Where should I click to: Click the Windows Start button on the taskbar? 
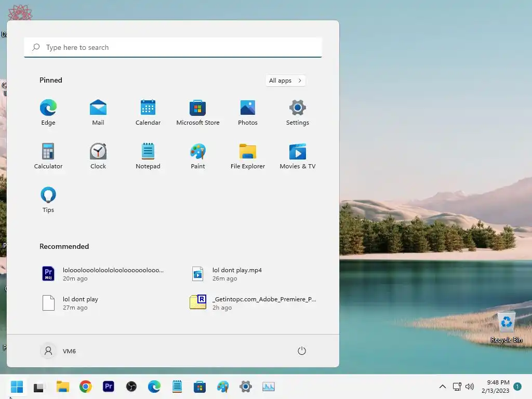(x=17, y=387)
